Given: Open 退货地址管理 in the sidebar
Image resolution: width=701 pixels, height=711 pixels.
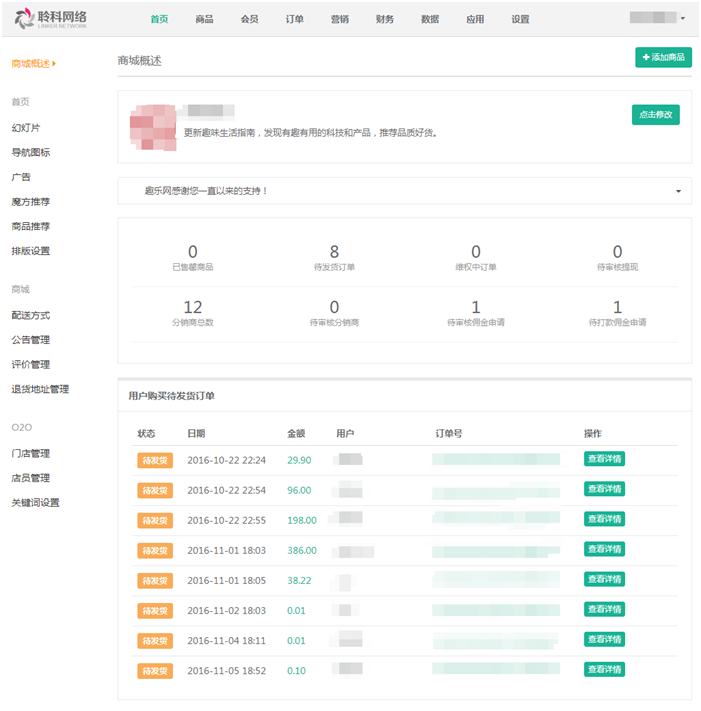Looking at the screenshot, I should tap(40, 389).
